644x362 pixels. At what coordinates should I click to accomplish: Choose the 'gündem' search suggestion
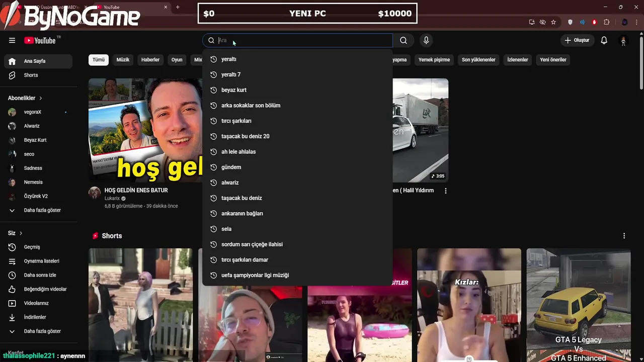(x=297, y=167)
